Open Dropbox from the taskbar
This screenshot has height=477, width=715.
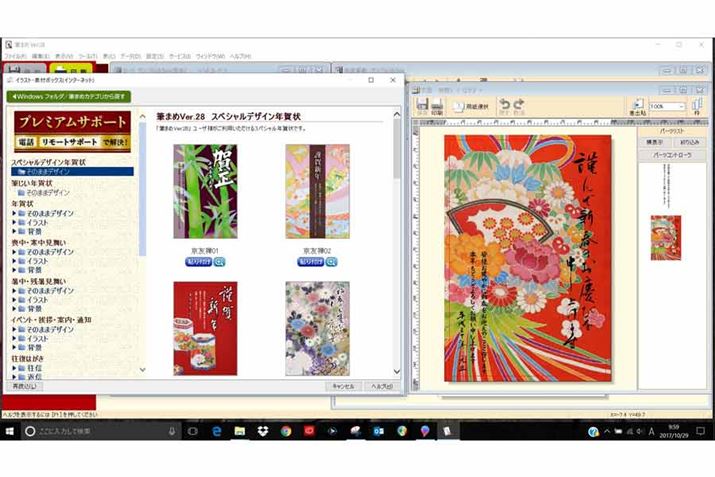263,431
